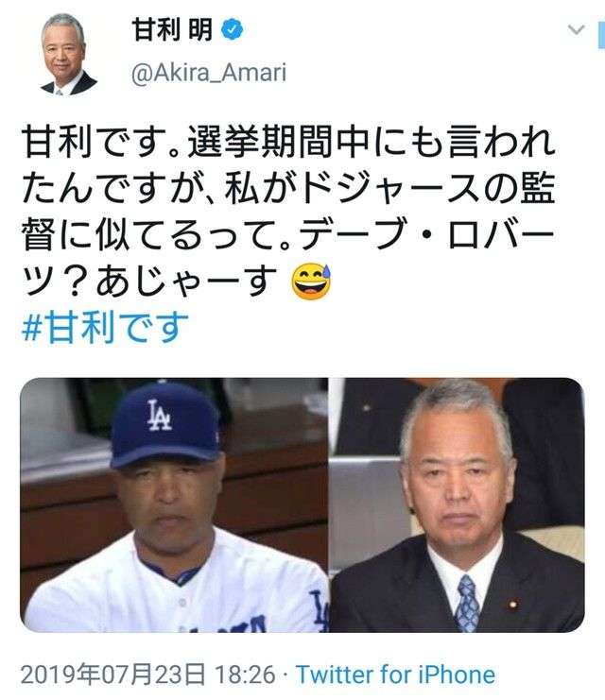Click the 2019年07月23日 date

click(x=113, y=674)
